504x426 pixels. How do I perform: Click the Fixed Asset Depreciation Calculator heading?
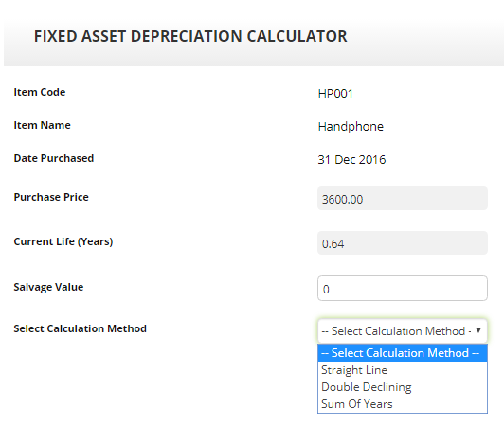point(190,36)
